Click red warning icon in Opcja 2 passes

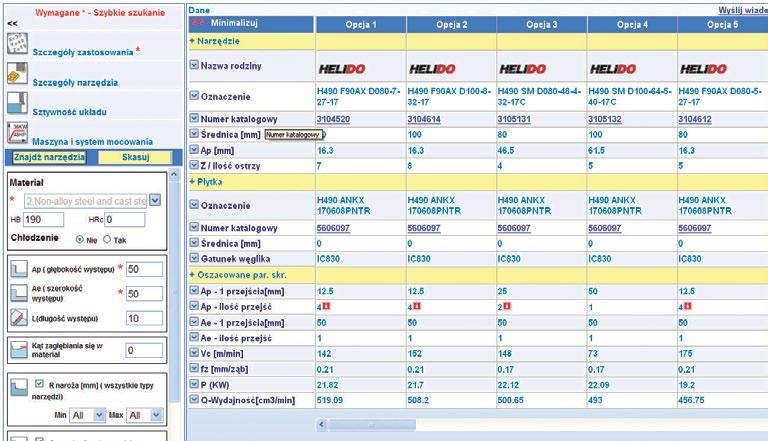pos(417,306)
